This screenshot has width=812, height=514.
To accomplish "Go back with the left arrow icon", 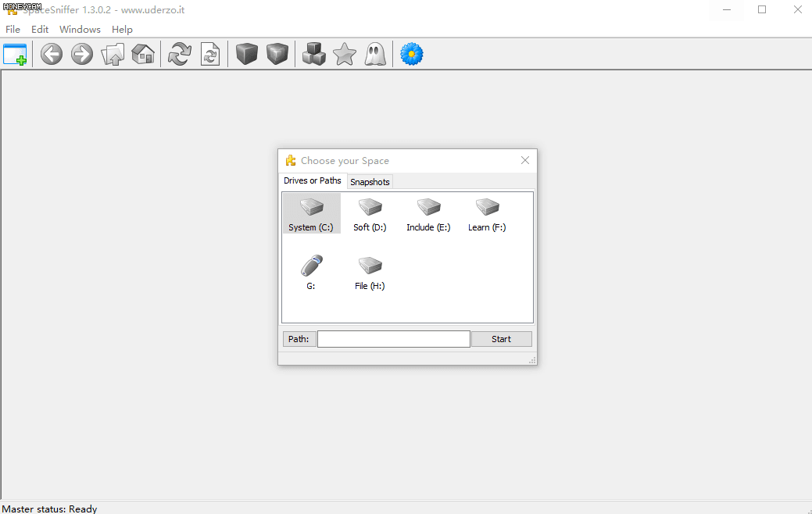I will point(52,55).
